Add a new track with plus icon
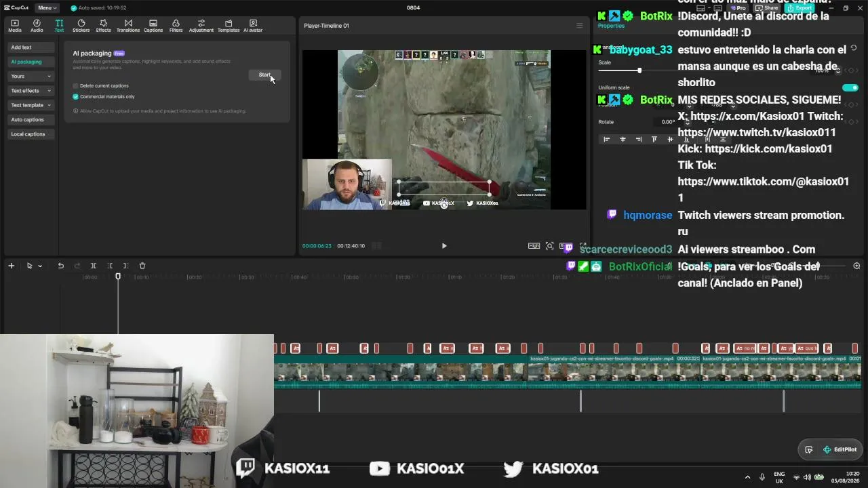 11,266
